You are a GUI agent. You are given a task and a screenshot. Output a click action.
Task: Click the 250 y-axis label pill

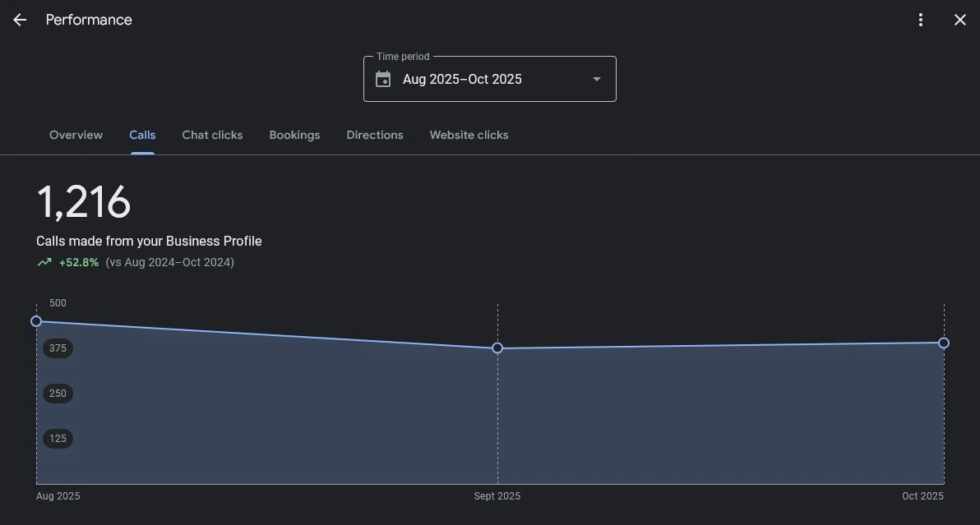tap(58, 394)
